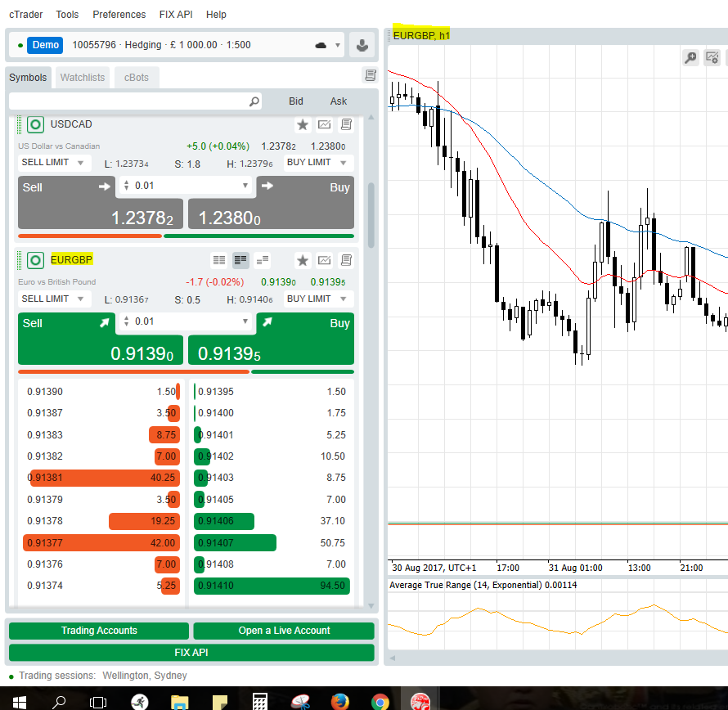Click the green USDCAD symbol circle icon
Screen dimensions: 728x710
point(35,124)
